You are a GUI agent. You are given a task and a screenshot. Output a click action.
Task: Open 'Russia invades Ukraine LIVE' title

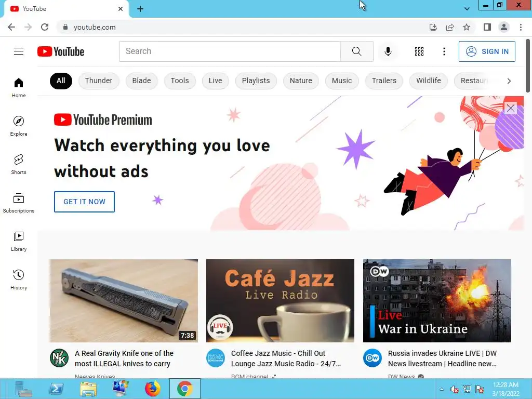443,358
